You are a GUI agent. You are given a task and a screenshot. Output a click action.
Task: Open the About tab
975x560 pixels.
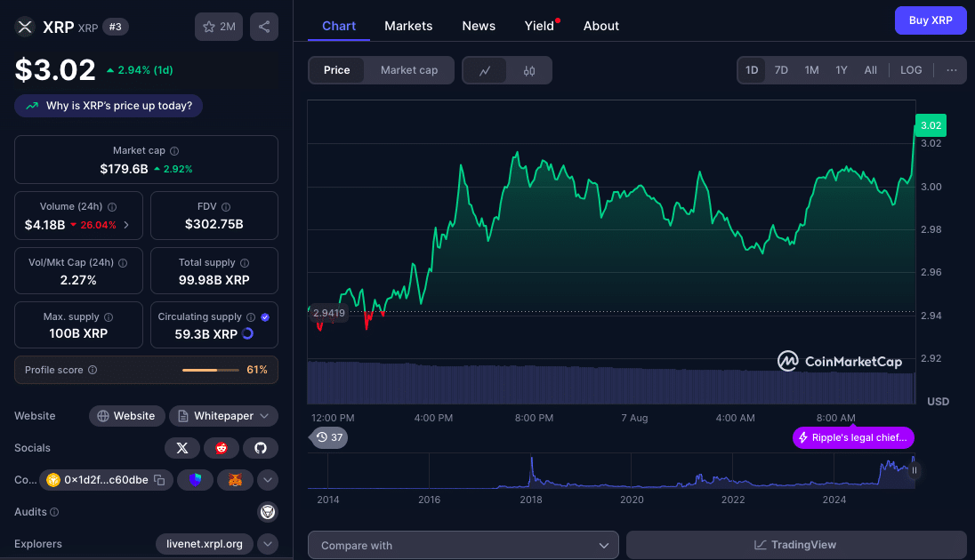click(x=601, y=26)
